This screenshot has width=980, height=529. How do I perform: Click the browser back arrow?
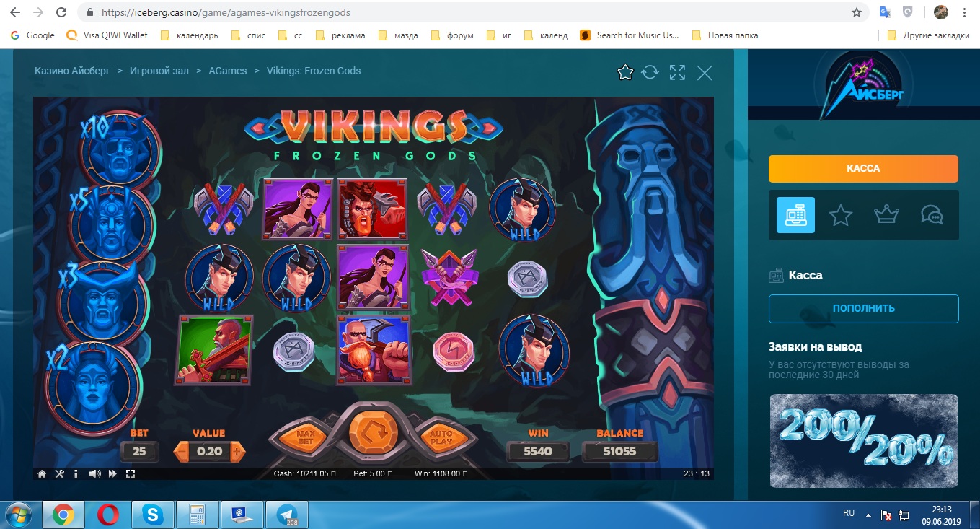point(15,12)
